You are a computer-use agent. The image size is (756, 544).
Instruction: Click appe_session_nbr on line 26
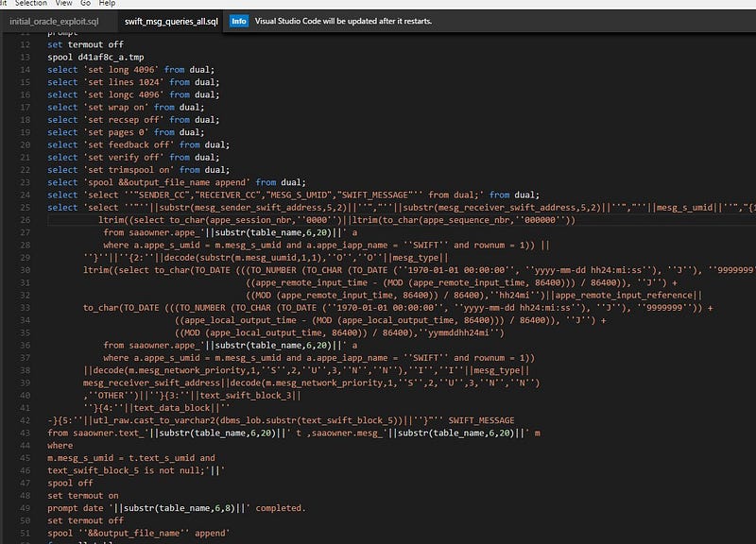(x=250, y=220)
